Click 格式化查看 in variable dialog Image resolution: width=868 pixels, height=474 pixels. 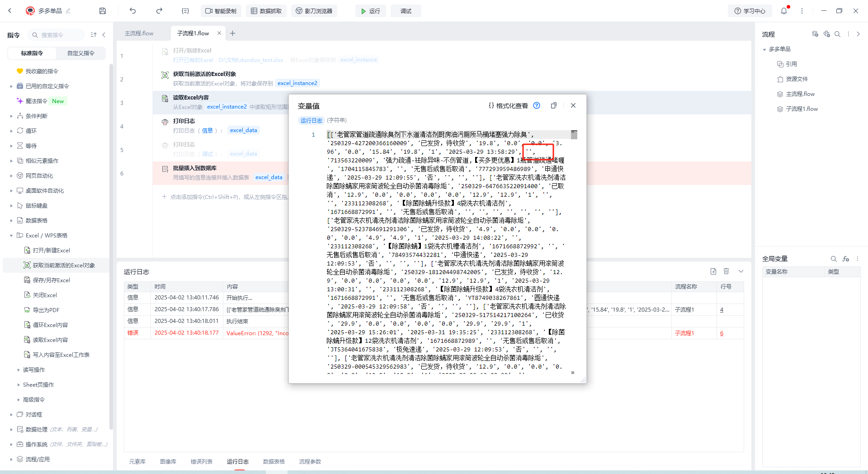[x=508, y=105]
